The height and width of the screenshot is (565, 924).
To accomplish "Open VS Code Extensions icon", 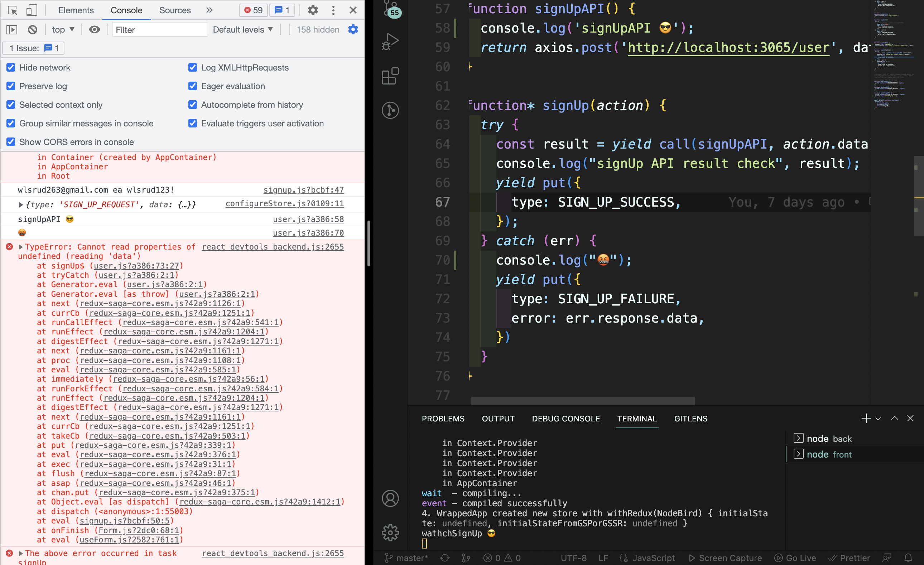I will [390, 76].
